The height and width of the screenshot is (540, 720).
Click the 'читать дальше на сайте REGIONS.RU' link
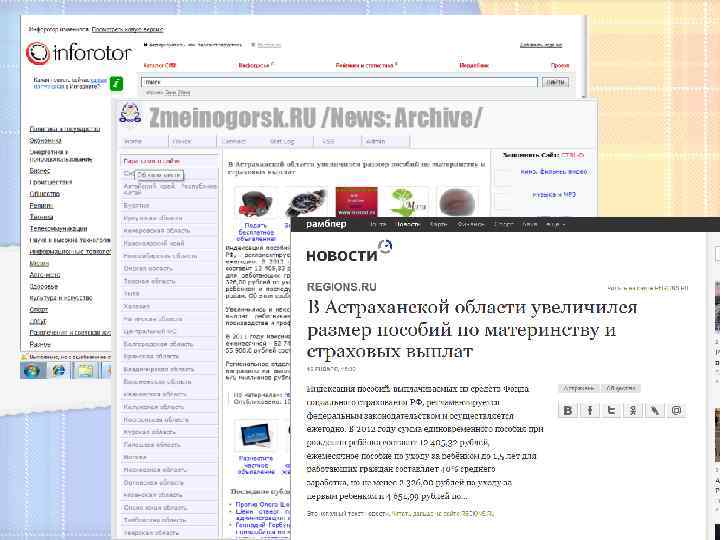tap(442, 514)
